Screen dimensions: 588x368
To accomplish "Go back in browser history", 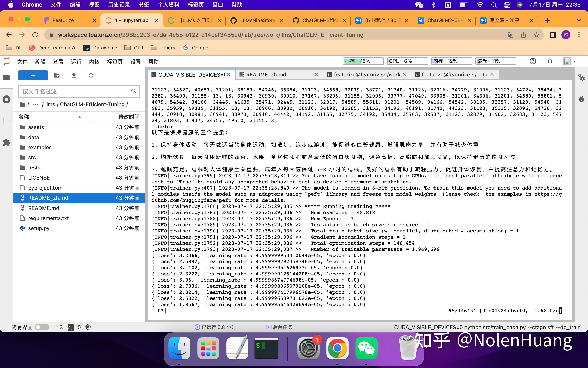I will pos(9,35).
